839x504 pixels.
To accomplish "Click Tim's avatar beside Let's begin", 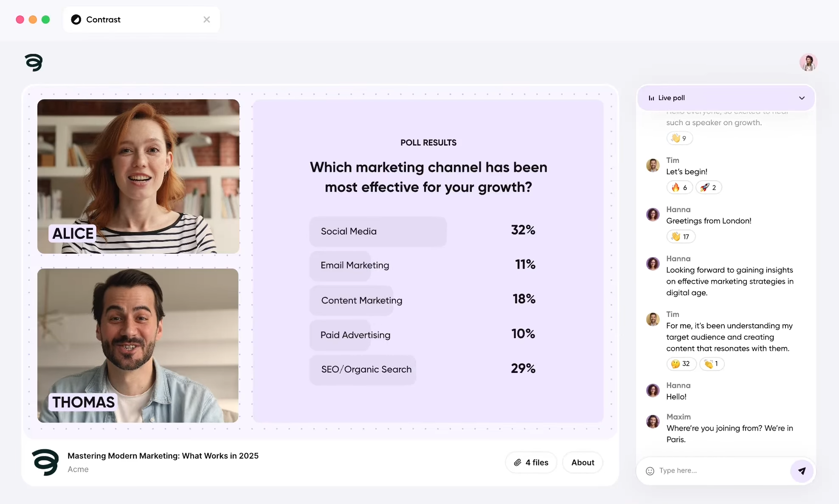I will tap(653, 165).
